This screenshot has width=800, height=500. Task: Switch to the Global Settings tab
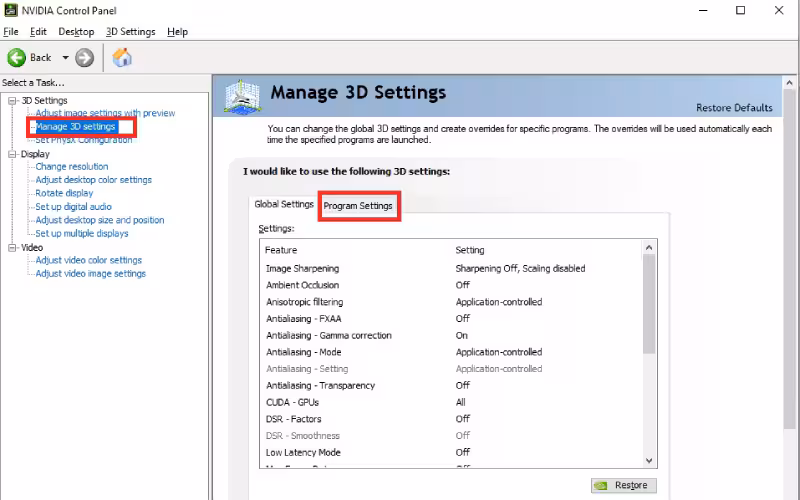tap(284, 204)
